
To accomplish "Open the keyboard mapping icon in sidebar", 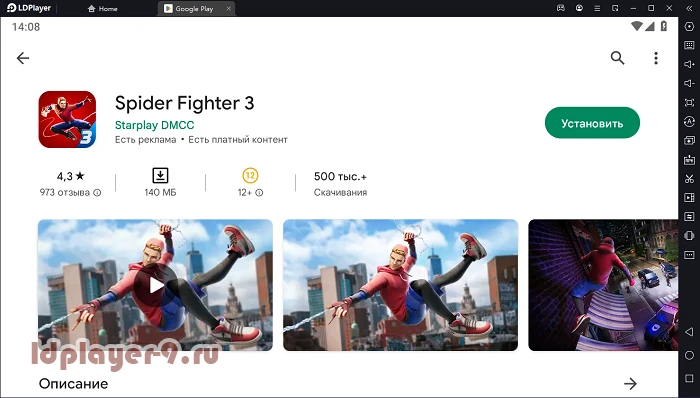I will (x=689, y=45).
